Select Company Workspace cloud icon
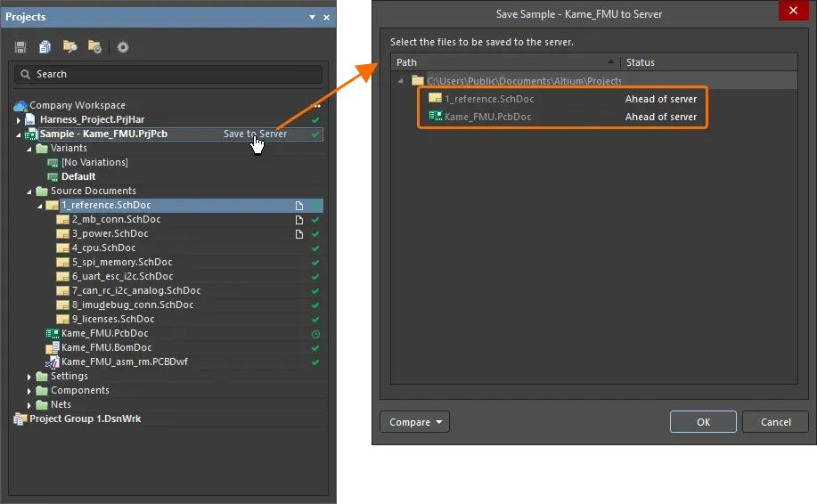817x504 pixels. coord(20,106)
